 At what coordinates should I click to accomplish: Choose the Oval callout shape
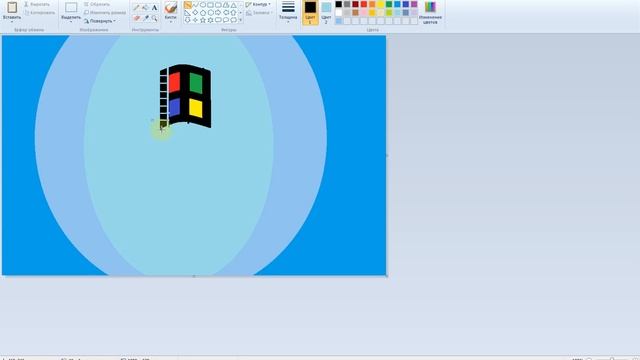tap(226, 20)
